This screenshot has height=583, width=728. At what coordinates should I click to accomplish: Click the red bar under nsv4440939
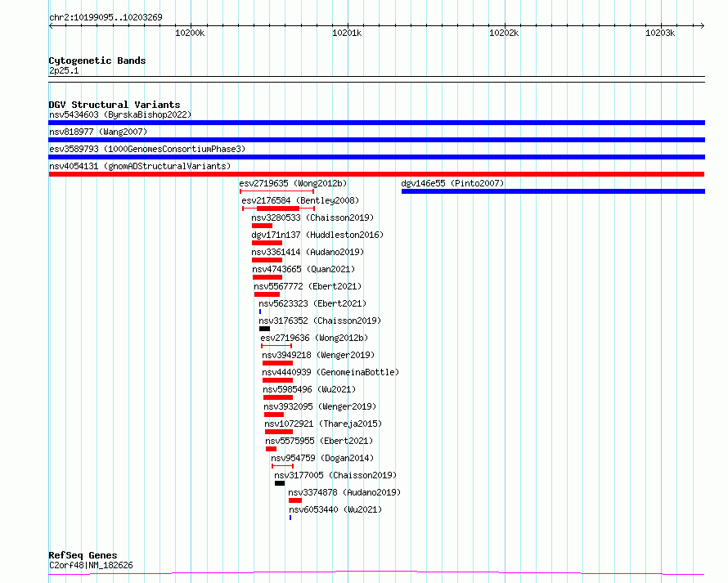(x=277, y=380)
